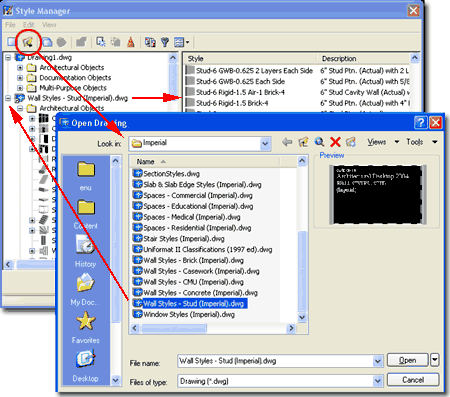Open the Look in dropdown
Viewport: 450px width, 397px height.
[265, 144]
